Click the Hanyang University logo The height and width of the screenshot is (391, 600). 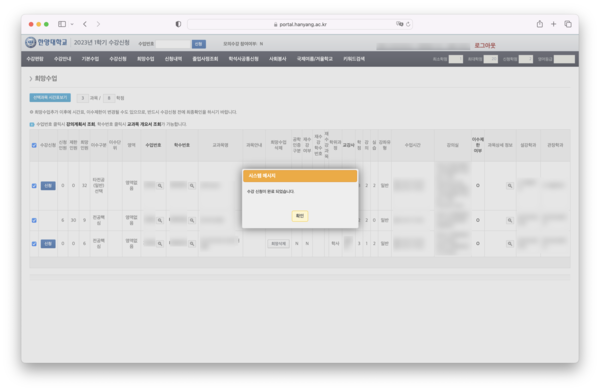point(46,42)
